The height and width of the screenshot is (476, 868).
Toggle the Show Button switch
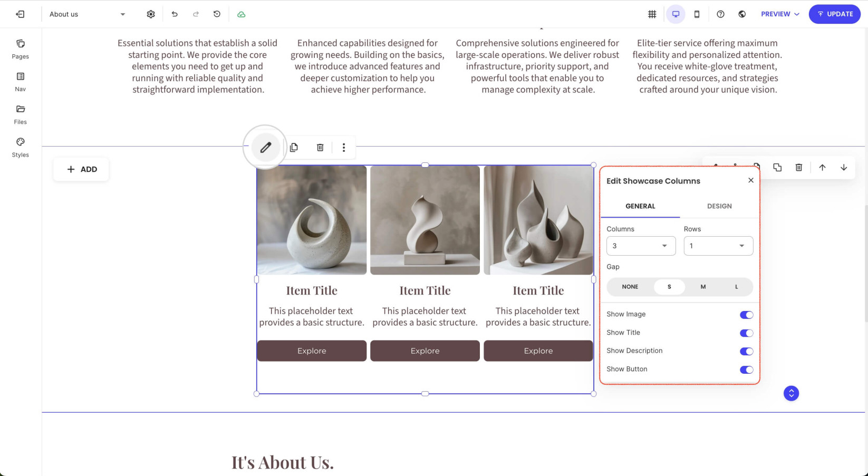click(x=746, y=370)
